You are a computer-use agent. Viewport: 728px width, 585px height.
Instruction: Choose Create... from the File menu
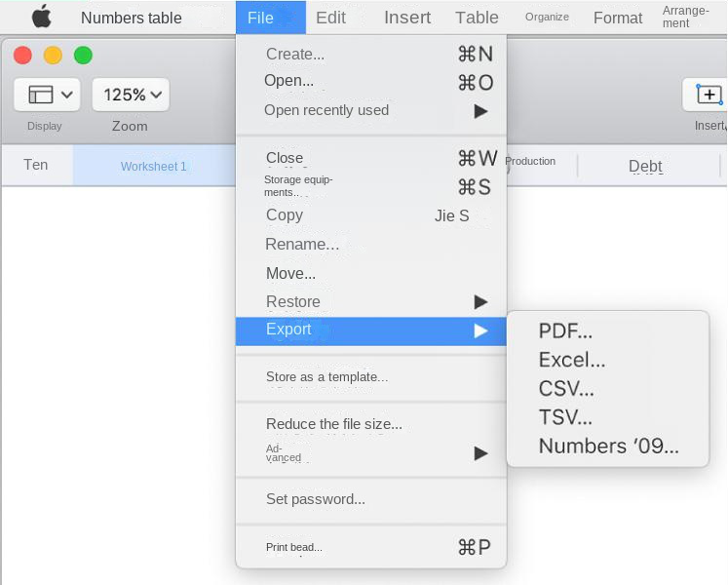click(x=371, y=54)
